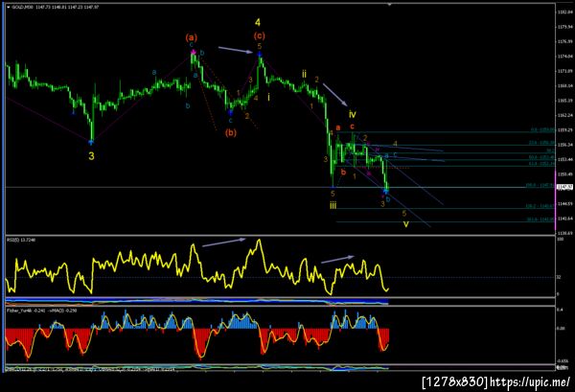Select the yellow ii wave label
The image size is (575, 392).
pyautogui.click(x=305, y=75)
